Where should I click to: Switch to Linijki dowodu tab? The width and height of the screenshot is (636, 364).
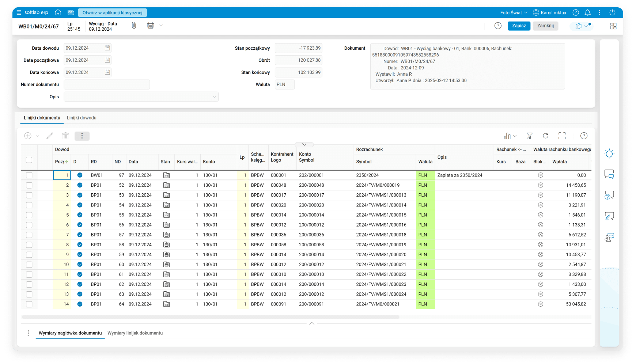(x=82, y=118)
